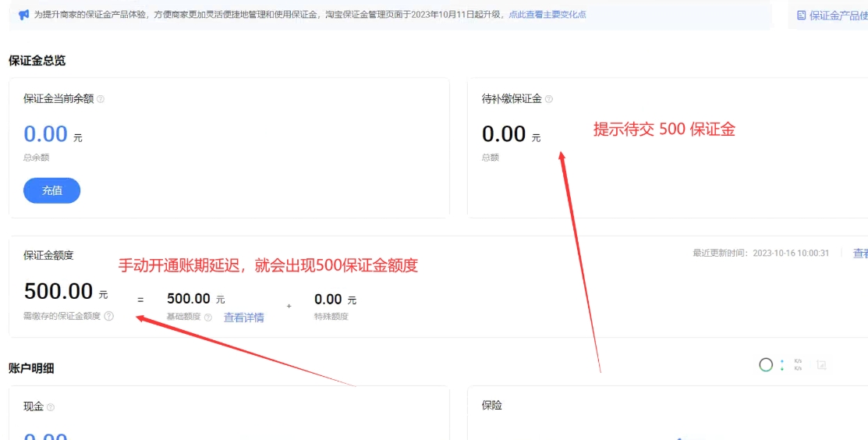Viewport: 868px width, 440px height.
Task: Click the 保险 card title
Action: click(492, 406)
